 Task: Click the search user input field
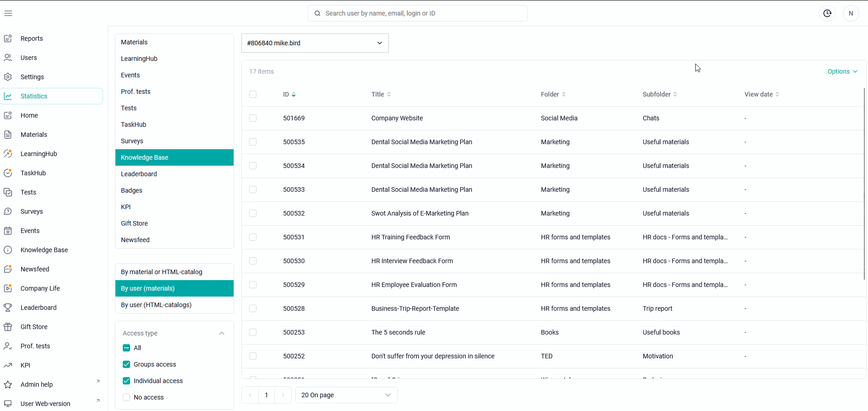pyautogui.click(x=418, y=13)
